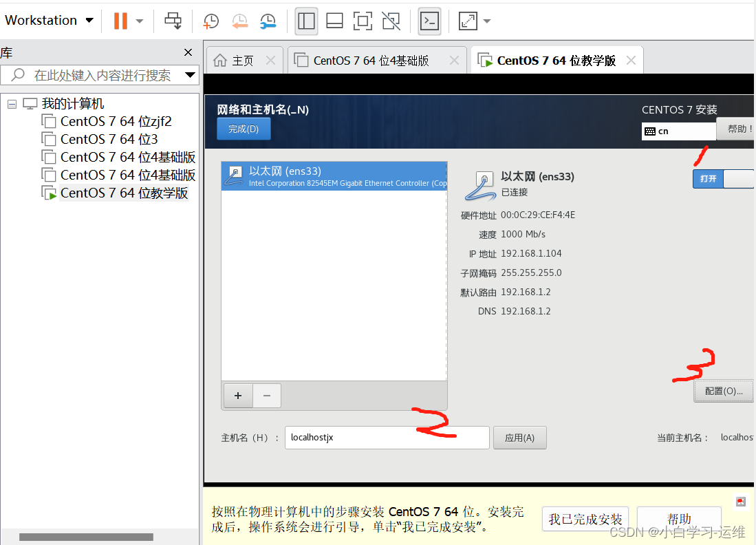Select 我的计算机 in the library
This screenshot has height=545, width=756.
pyautogui.click(x=73, y=104)
